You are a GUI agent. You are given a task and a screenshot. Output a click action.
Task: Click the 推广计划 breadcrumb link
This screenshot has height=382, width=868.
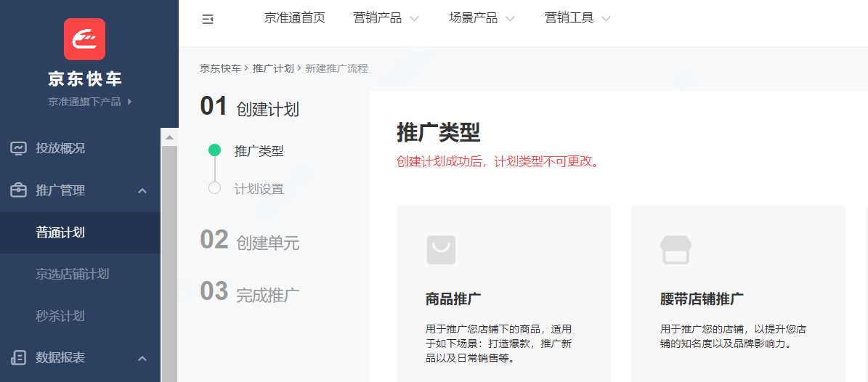(x=273, y=69)
